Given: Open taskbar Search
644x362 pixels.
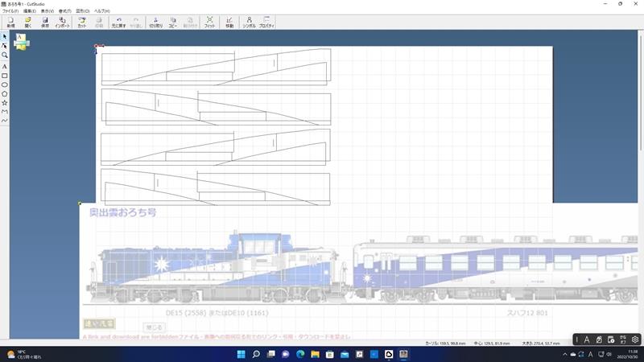Looking at the screenshot, I should click(x=256, y=354).
